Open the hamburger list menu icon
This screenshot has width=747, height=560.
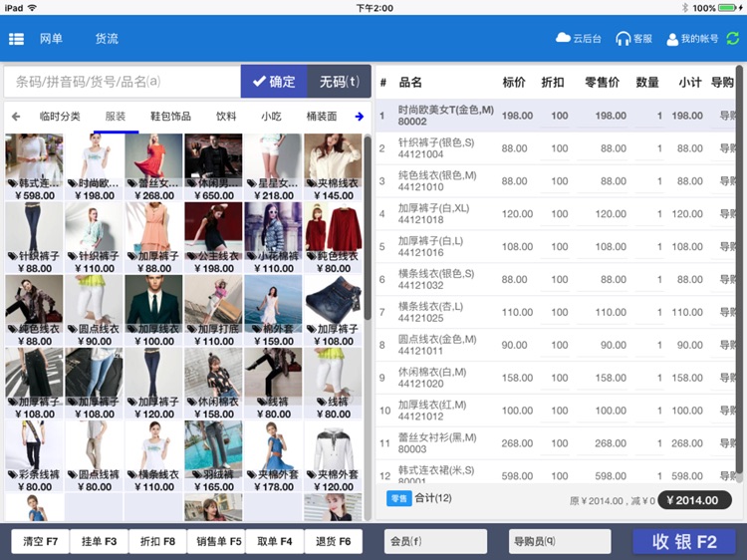pyautogui.click(x=16, y=39)
